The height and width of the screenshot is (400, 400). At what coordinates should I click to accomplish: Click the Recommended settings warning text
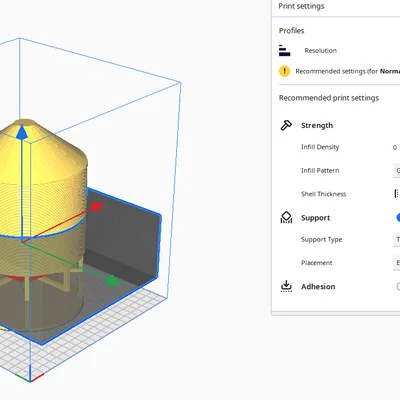point(347,71)
